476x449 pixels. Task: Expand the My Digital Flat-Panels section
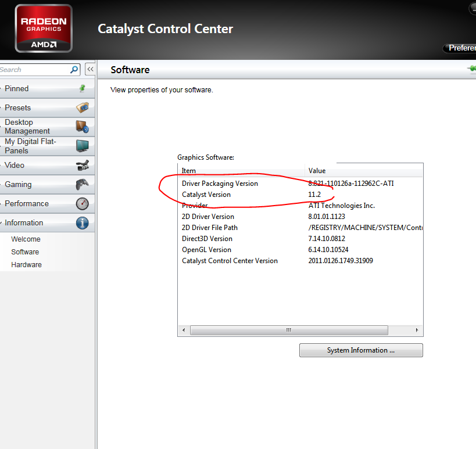coord(47,146)
